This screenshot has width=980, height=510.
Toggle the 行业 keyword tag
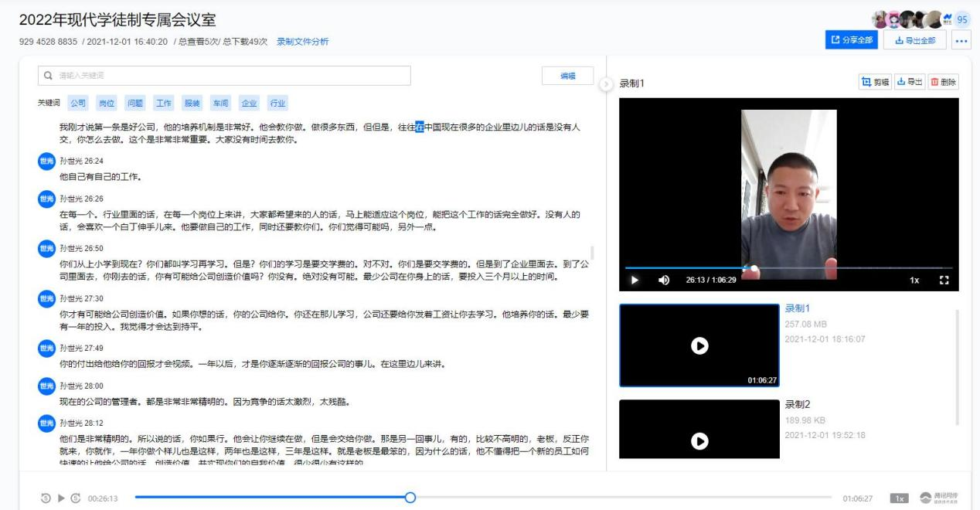tap(277, 103)
